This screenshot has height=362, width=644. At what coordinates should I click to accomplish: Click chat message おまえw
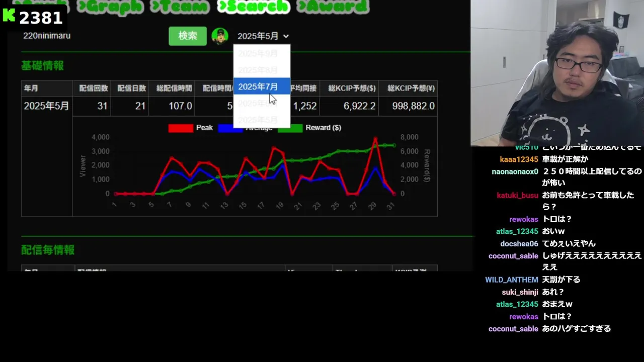pyautogui.click(x=557, y=304)
